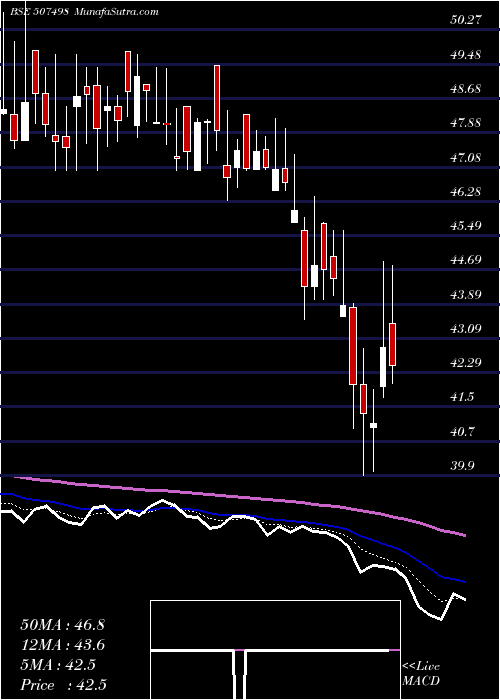Click the 40.7 price axis label
500x700 pixels.
point(462,431)
